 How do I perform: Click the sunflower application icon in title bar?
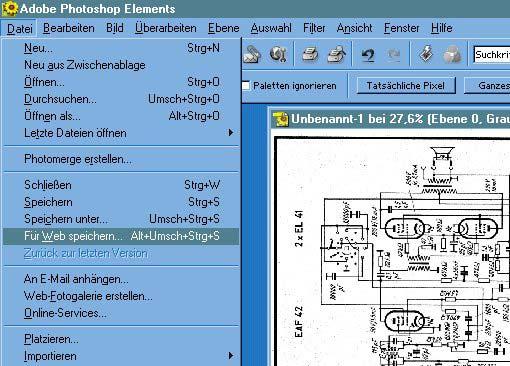click(x=9, y=9)
